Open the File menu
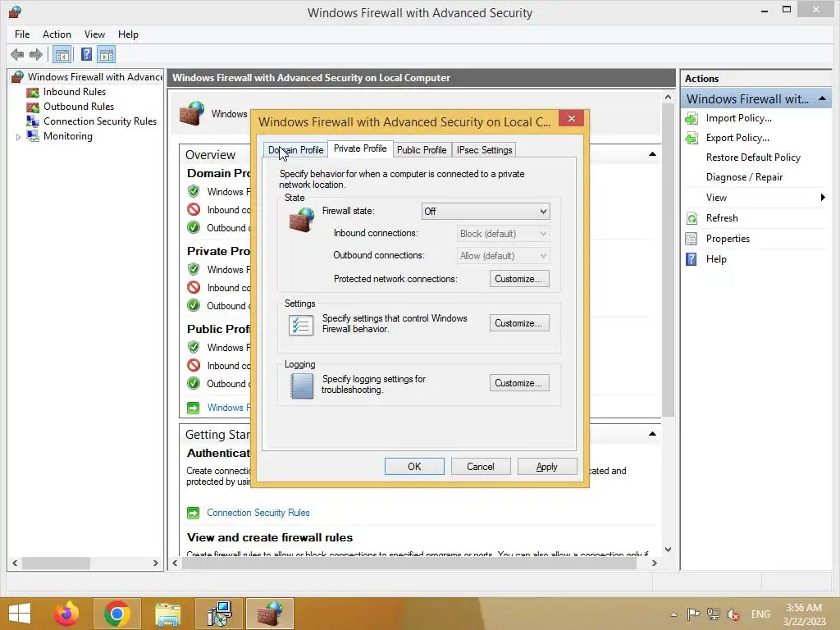840x630 pixels. coord(22,34)
